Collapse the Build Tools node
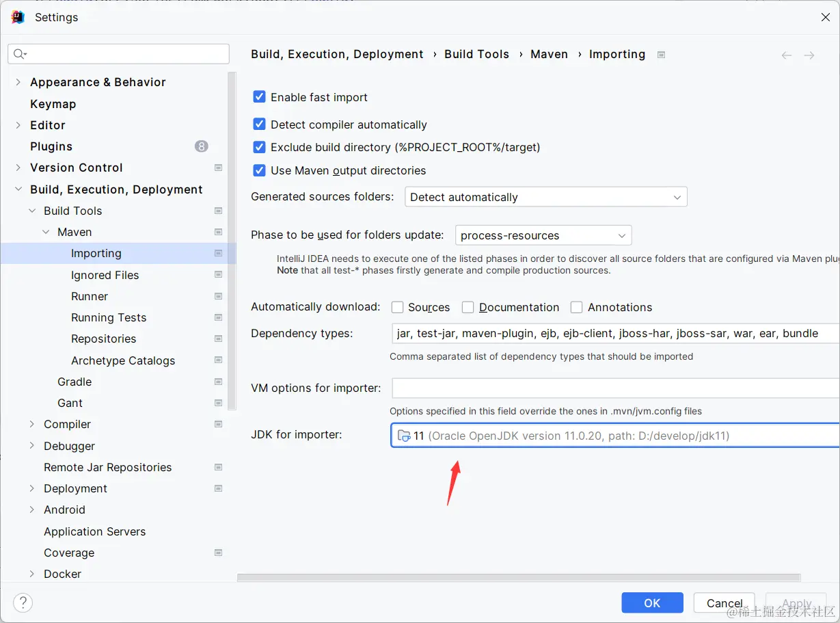The image size is (840, 623). (31, 211)
